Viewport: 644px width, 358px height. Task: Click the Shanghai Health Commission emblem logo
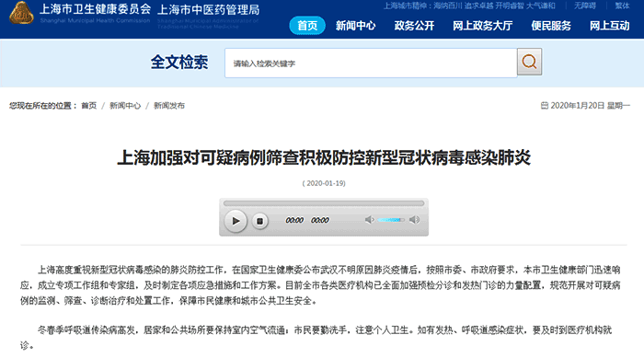coord(21,13)
